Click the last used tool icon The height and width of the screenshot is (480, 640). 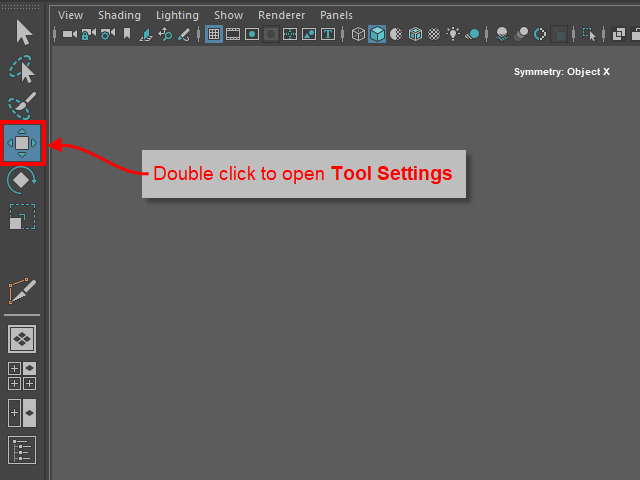click(22, 291)
